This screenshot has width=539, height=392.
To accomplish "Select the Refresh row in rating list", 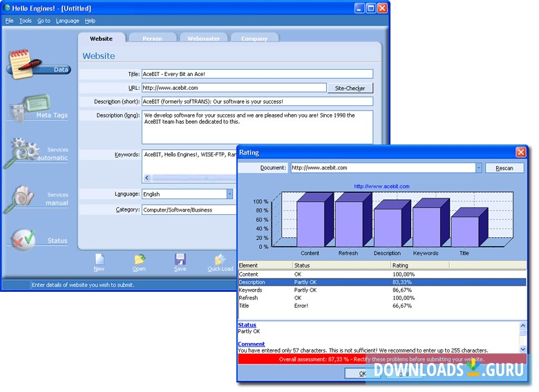I will tap(382, 298).
